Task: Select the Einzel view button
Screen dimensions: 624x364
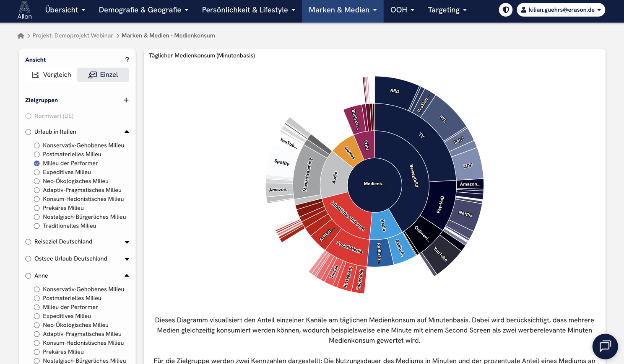Action: point(103,75)
